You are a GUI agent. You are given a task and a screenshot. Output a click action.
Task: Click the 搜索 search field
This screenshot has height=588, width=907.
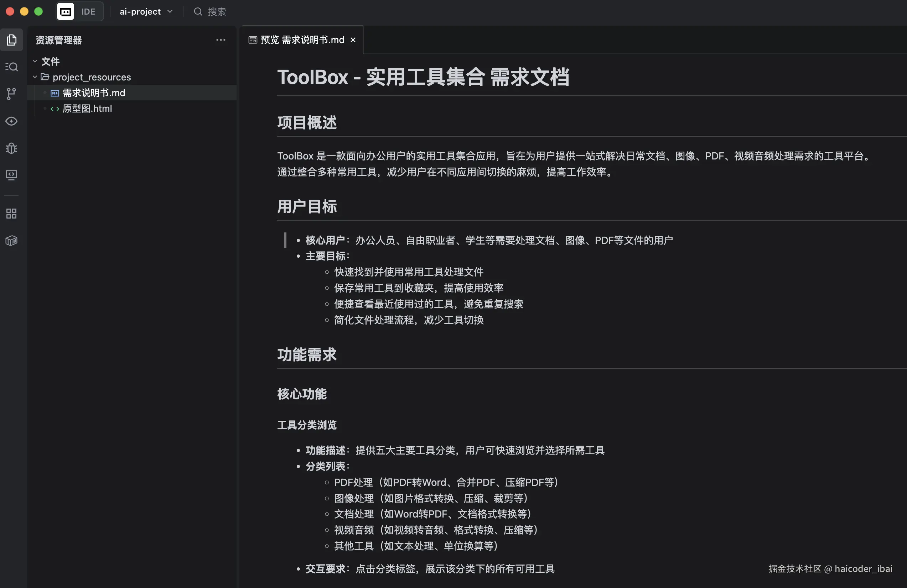tap(217, 11)
